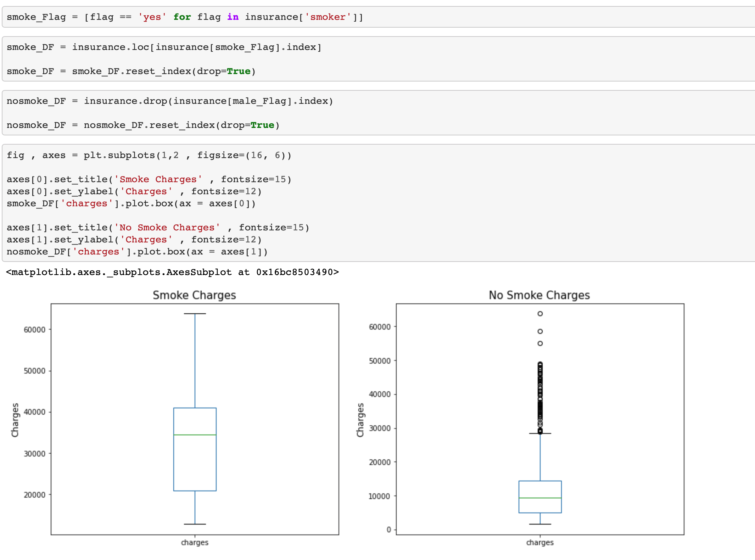Click topmost outlier circle in No Smoke chart
The width and height of the screenshot is (755, 560).
click(540, 314)
